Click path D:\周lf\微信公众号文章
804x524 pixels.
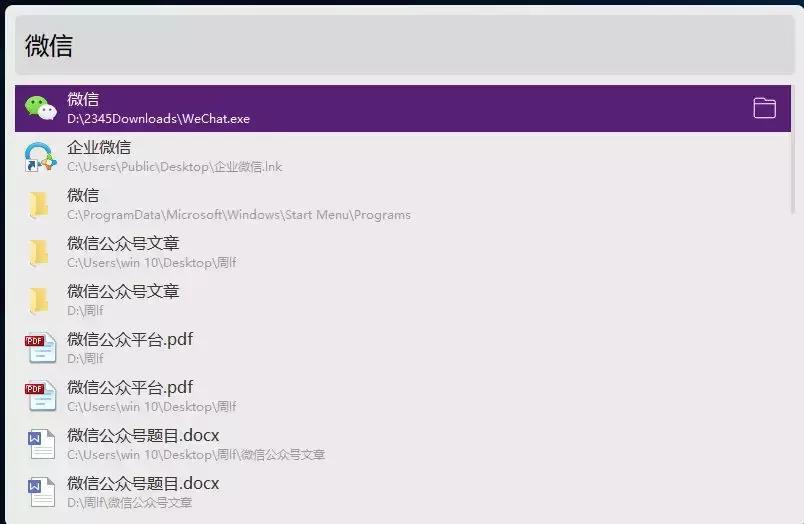(x=130, y=502)
